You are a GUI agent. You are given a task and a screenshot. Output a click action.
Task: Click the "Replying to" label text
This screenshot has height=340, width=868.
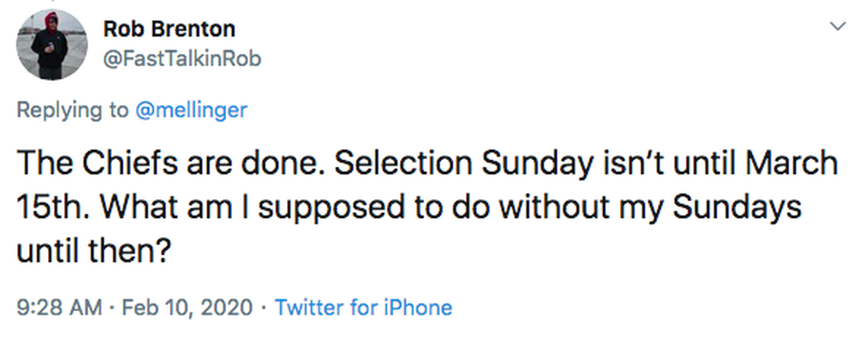pyautogui.click(x=72, y=110)
